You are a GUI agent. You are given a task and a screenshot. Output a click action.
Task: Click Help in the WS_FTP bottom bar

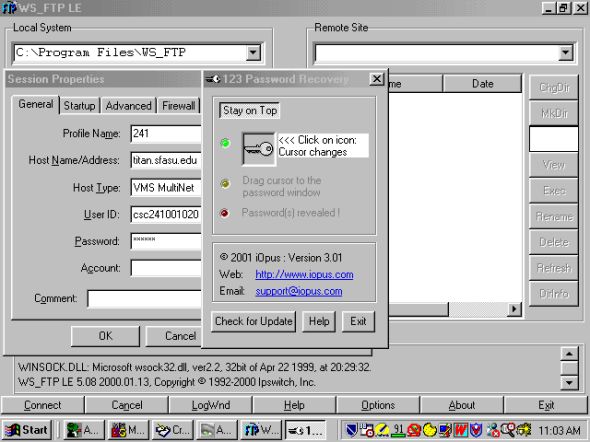click(294, 405)
